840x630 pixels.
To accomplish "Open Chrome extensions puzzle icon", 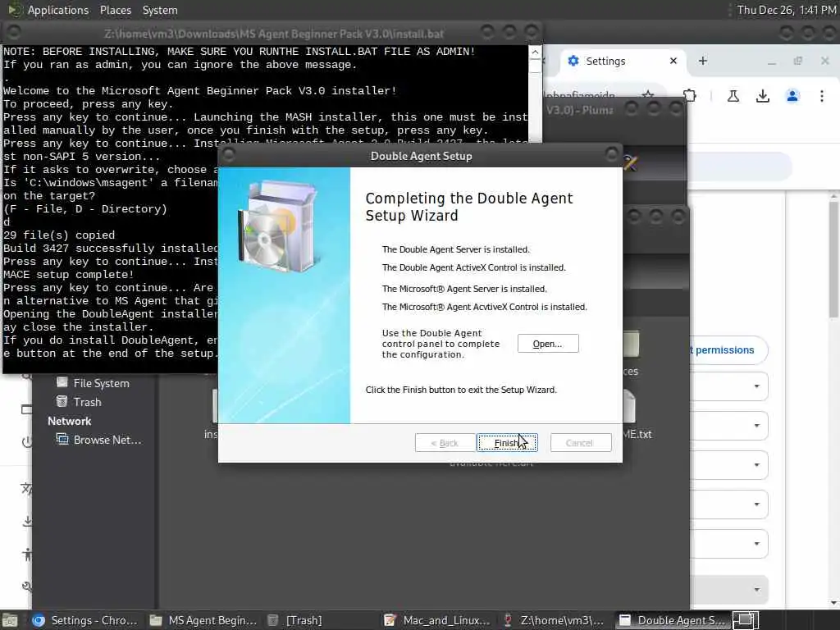I will pyautogui.click(x=690, y=96).
